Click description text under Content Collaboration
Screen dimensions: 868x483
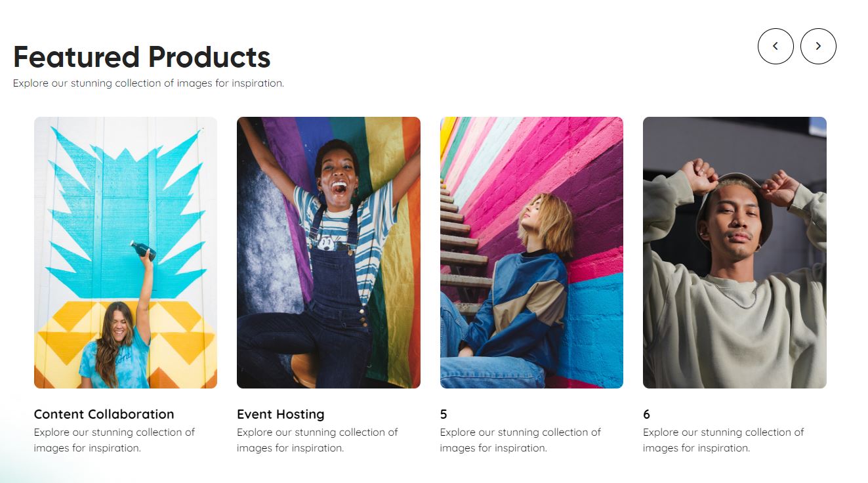[114, 440]
